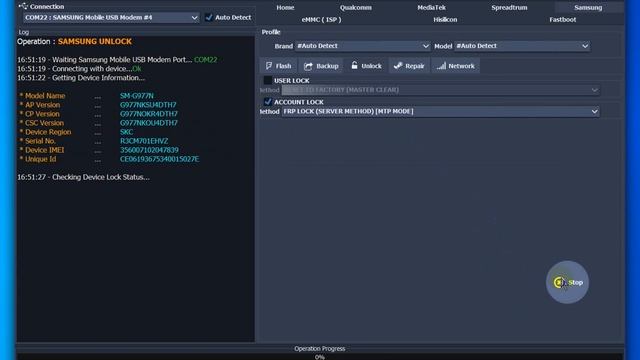Click CSC version G977NKOU4DTH7
This screenshot has width=640, height=360.
[149, 123]
